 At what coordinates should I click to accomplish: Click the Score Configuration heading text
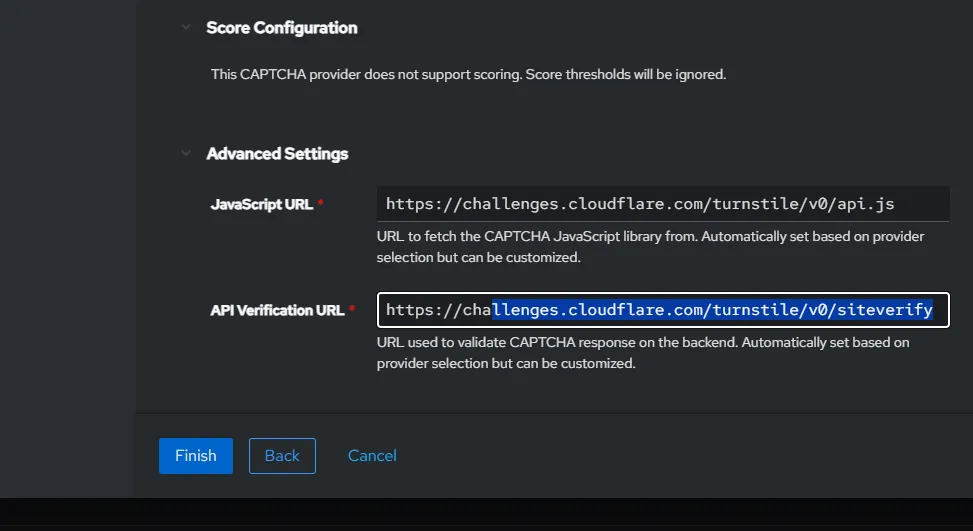pyautogui.click(x=281, y=28)
